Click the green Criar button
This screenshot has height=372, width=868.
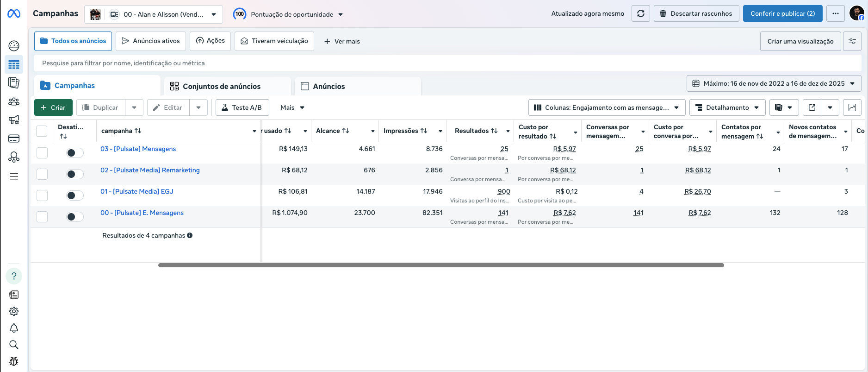click(x=53, y=107)
